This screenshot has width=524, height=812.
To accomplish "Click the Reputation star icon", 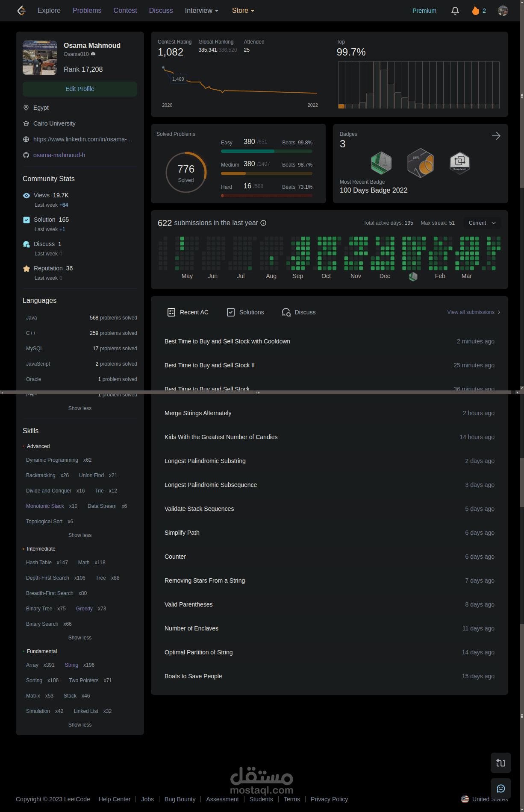I will [26, 268].
